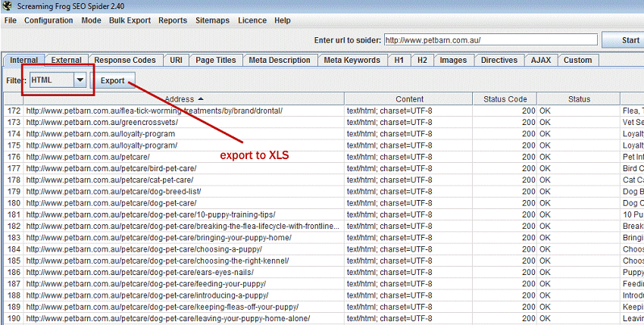Expand the Filter dropdown arrow
The width and height of the screenshot is (644, 325).
80,80
